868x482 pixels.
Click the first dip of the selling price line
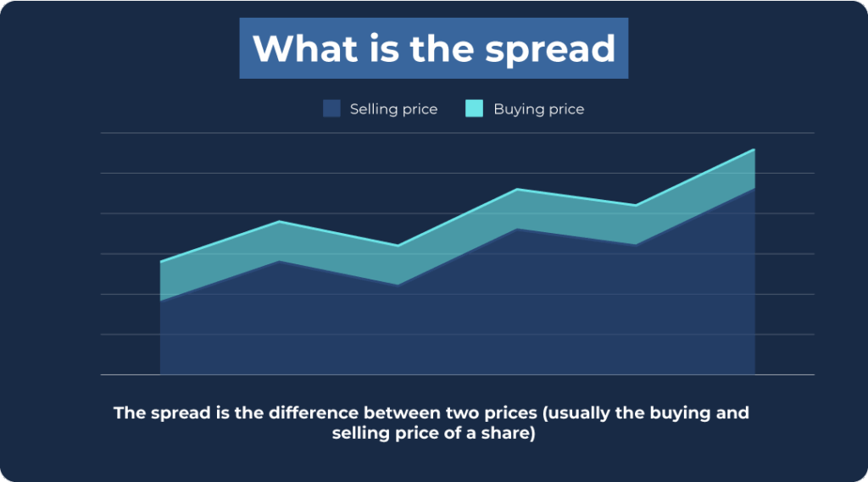tap(398, 285)
